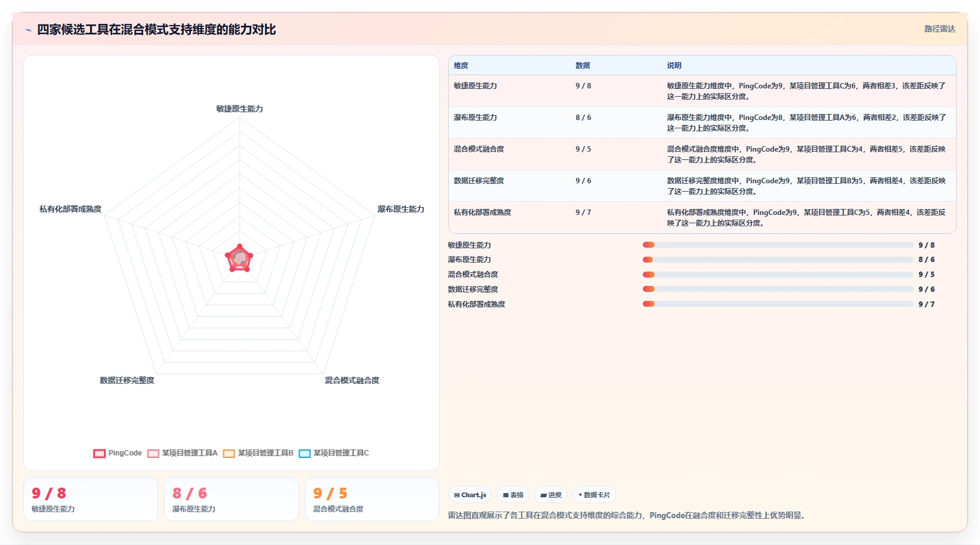Click the small icon before the page title
The image size is (980, 545).
[28, 30]
